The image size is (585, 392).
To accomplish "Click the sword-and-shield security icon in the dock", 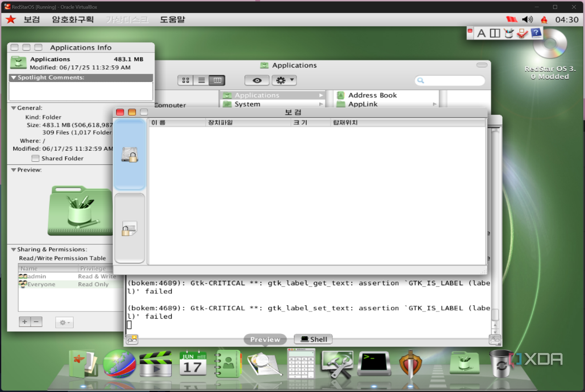I will pos(410,364).
